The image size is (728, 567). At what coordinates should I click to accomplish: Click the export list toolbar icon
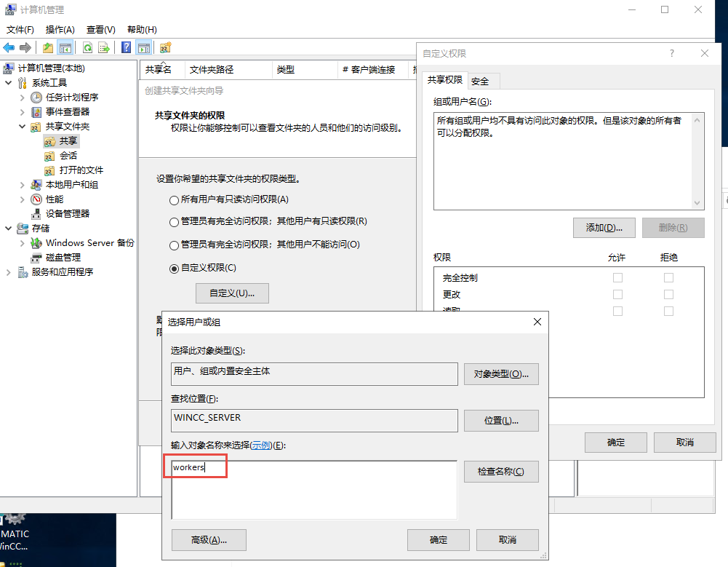click(104, 47)
